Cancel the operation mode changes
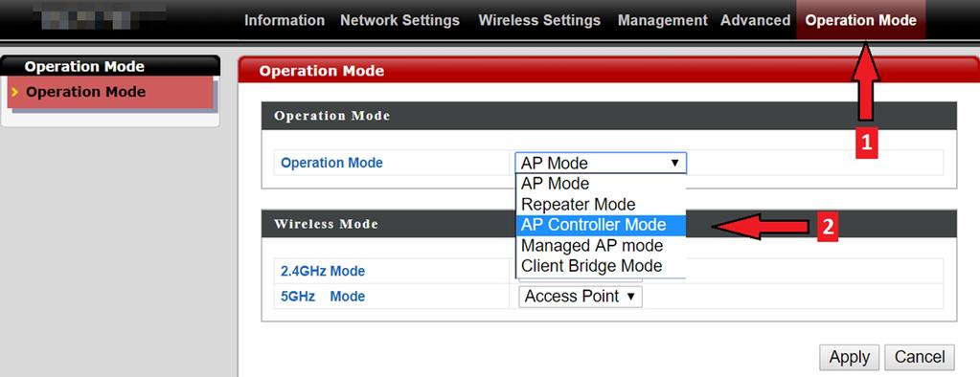 click(x=920, y=358)
